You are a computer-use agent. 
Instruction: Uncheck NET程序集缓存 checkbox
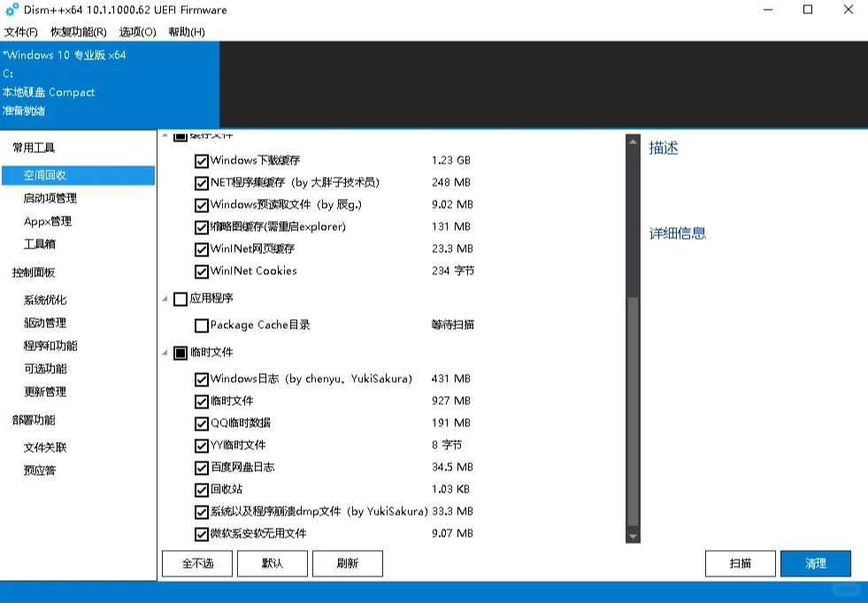click(202, 183)
